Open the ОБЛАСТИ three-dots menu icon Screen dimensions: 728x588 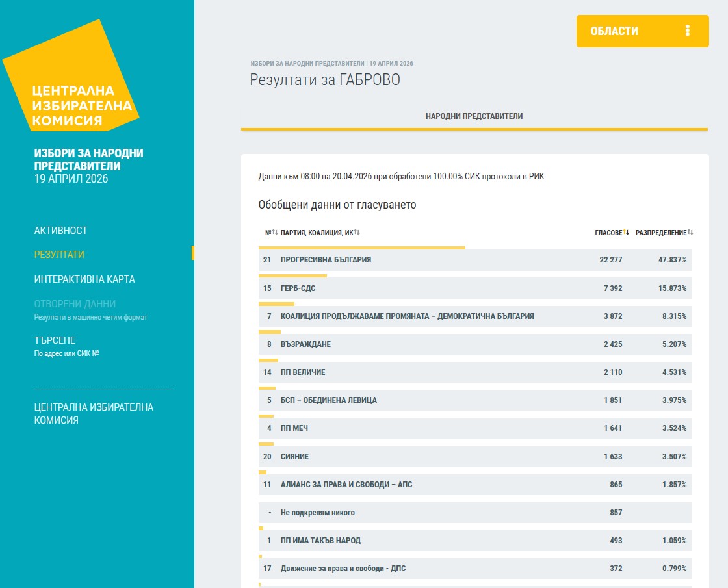click(x=687, y=31)
